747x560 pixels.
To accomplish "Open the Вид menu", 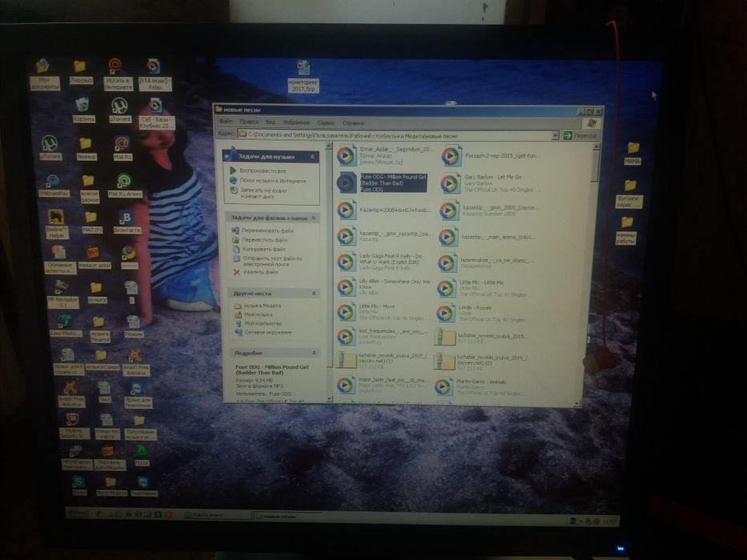I will pyautogui.click(x=271, y=122).
